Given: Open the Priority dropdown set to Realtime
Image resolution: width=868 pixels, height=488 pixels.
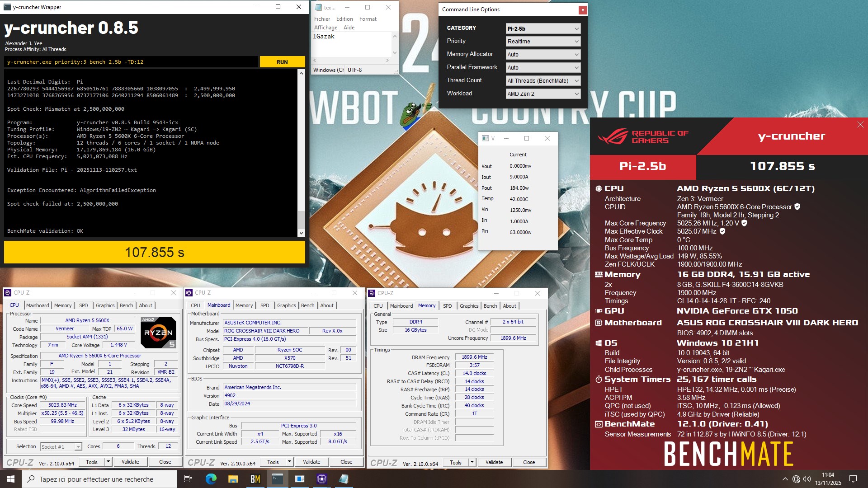Looking at the screenshot, I should coord(543,41).
